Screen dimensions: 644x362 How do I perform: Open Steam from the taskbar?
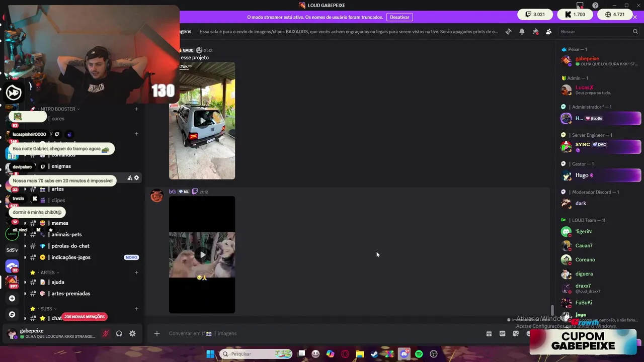374,354
